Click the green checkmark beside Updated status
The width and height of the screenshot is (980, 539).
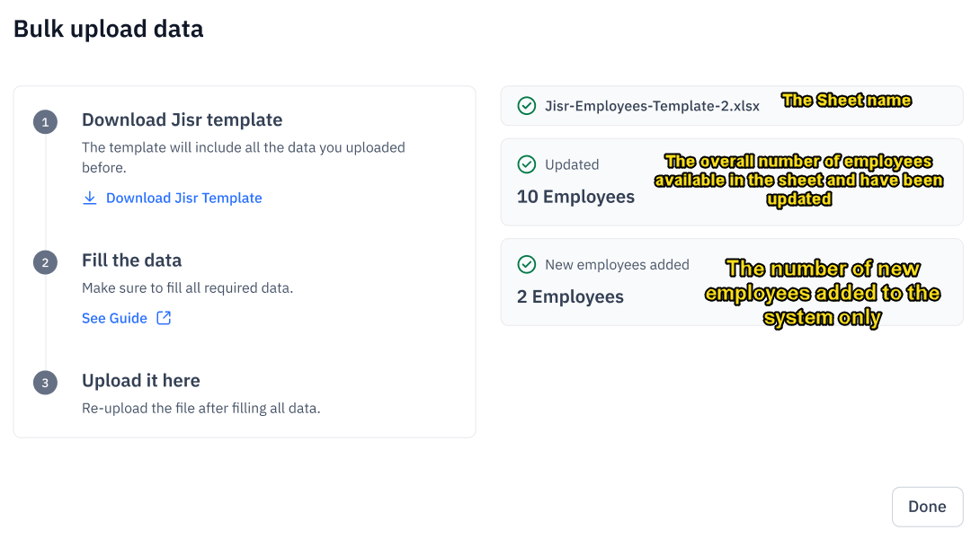coord(527,164)
